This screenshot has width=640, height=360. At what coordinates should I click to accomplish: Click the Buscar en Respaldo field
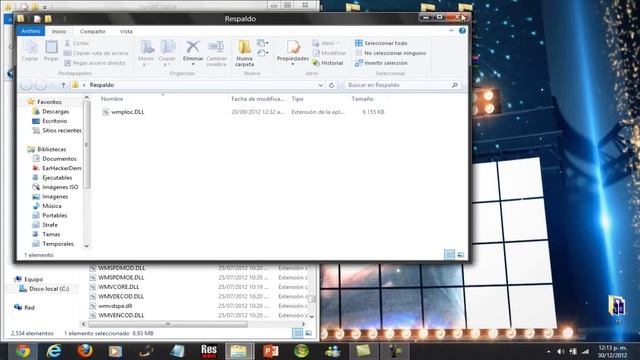point(402,85)
